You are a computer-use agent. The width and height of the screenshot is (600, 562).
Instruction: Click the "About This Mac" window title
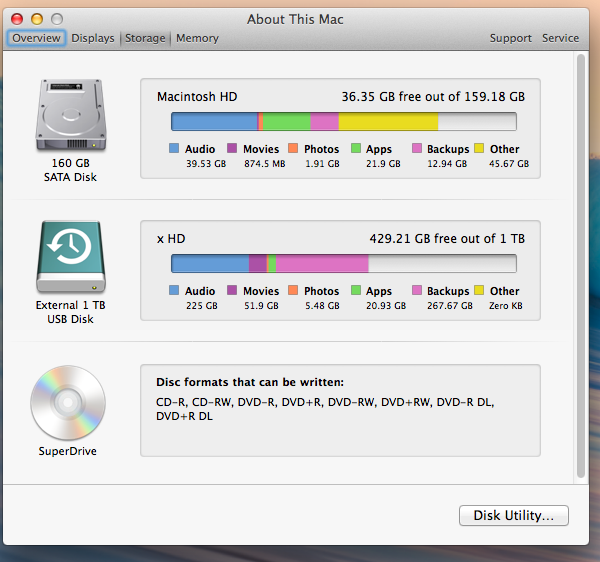pyautogui.click(x=295, y=19)
